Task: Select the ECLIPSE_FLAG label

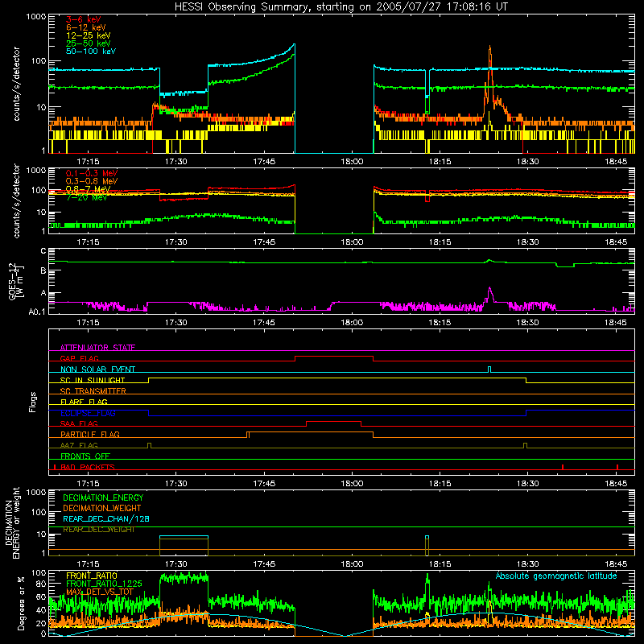Action: point(88,413)
